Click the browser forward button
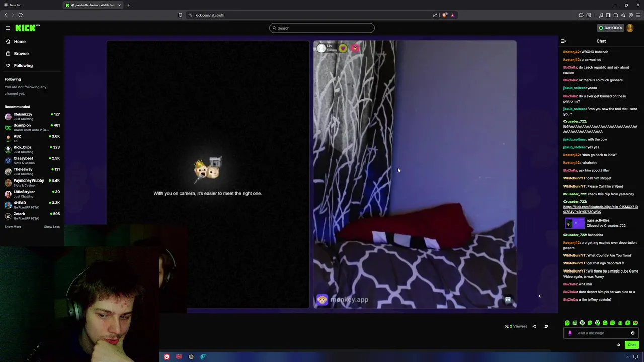This screenshot has height=362, width=644. pos(13,15)
